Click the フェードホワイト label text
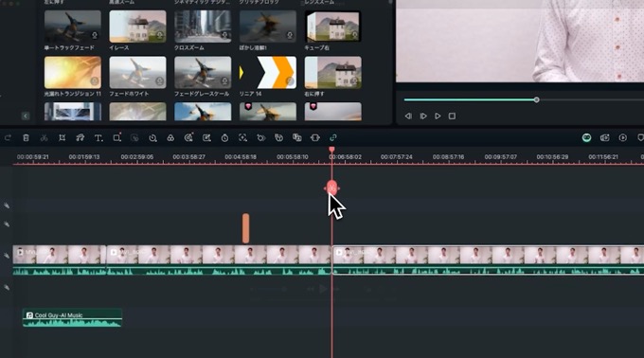644x358 pixels. 129,94
